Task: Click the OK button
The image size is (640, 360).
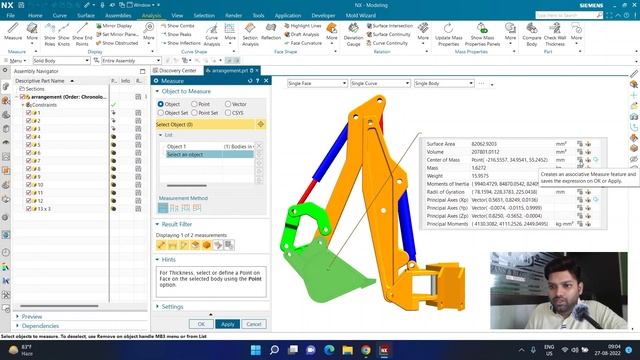Action: [201, 324]
